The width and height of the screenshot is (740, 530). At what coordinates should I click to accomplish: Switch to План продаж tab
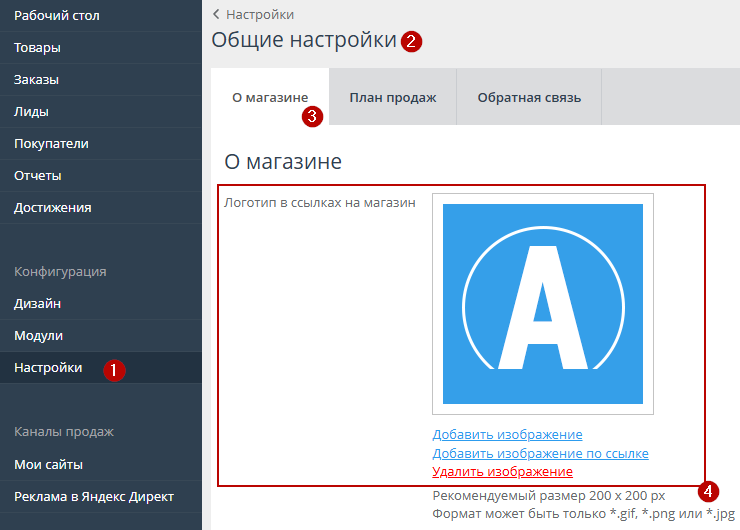(392, 97)
